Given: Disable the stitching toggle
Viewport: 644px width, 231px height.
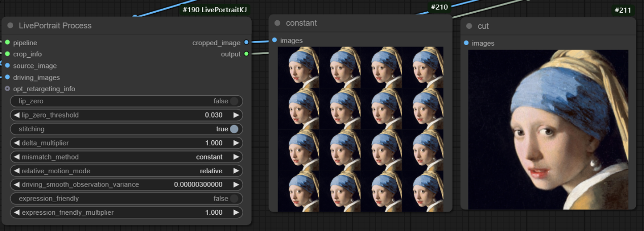Looking at the screenshot, I should [233, 129].
